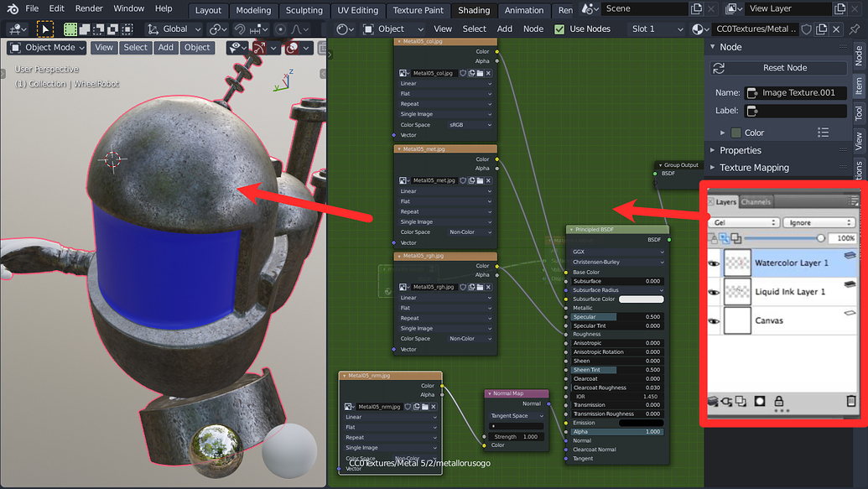Create a new scene copy icon

tap(696, 9)
